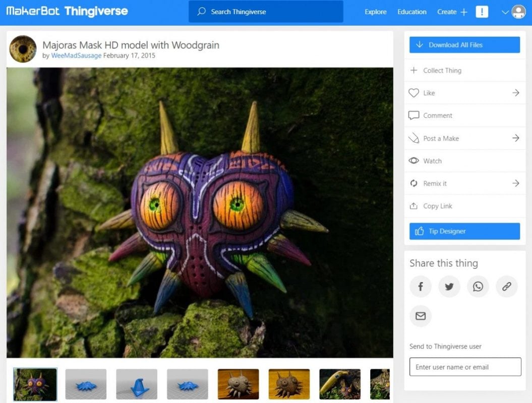Focus the Search Thingiverse field
This screenshot has width=532, height=403.
click(x=266, y=12)
